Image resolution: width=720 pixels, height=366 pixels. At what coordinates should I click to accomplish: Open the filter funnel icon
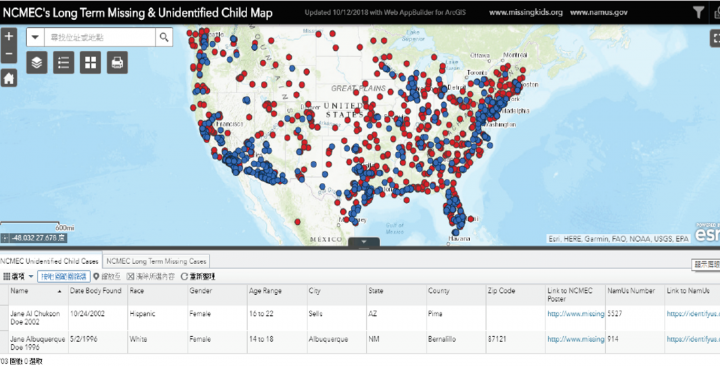pos(698,12)
